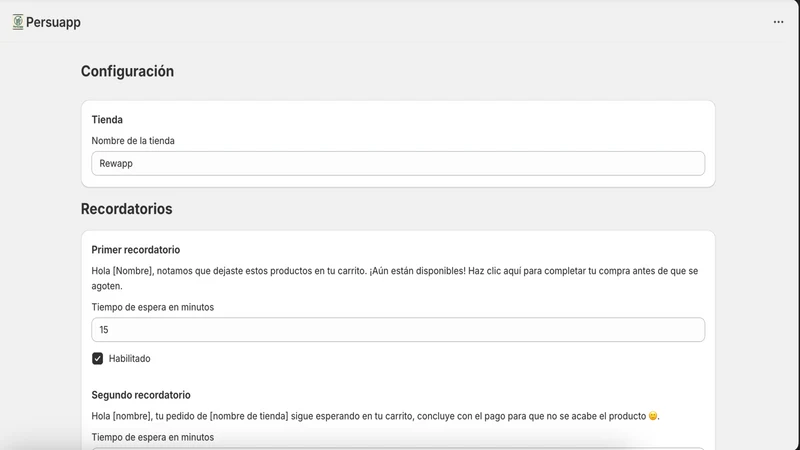This screenshot has width=800, height=450.
Task: Open the three-dot more options menu
Action: click(x=778, y=22)
